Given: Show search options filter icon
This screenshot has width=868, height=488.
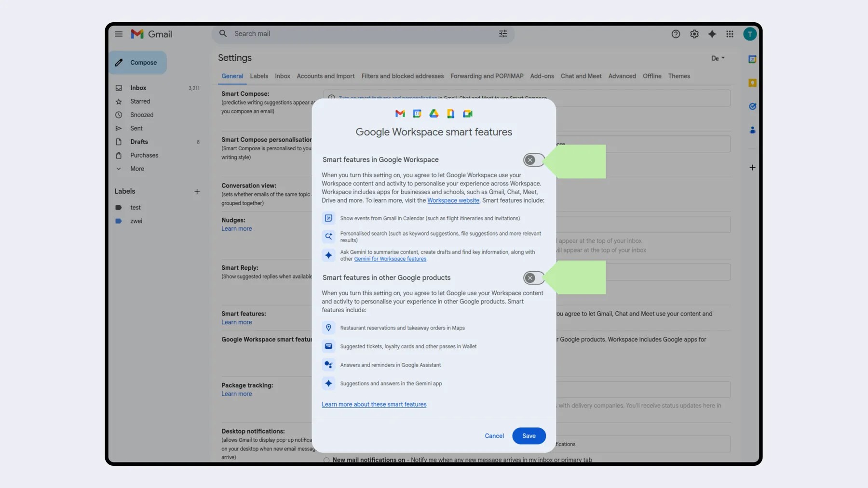Looking at the screenshot, I should (503, 34).
